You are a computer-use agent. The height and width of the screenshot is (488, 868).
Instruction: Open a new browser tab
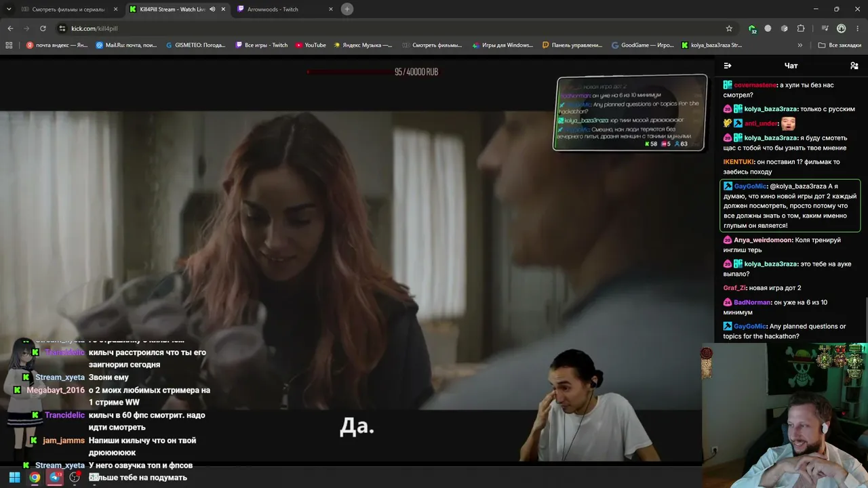click(x=347, y=9)
